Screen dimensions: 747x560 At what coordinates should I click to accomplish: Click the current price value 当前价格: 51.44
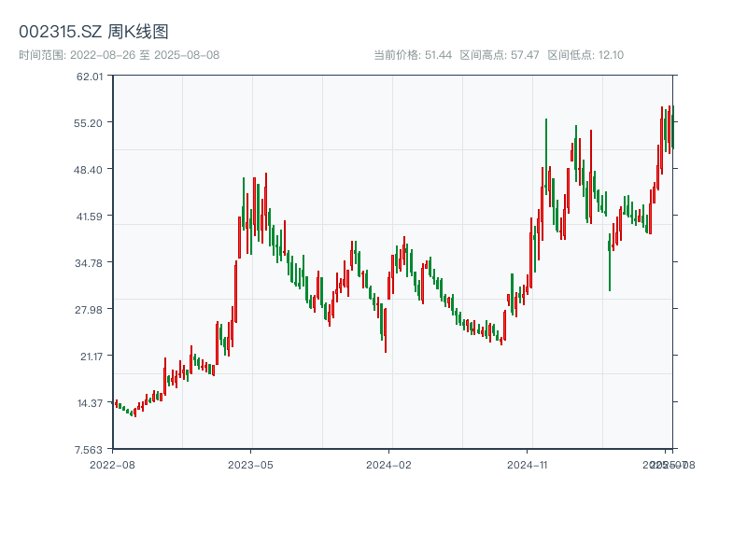[413, 55]
